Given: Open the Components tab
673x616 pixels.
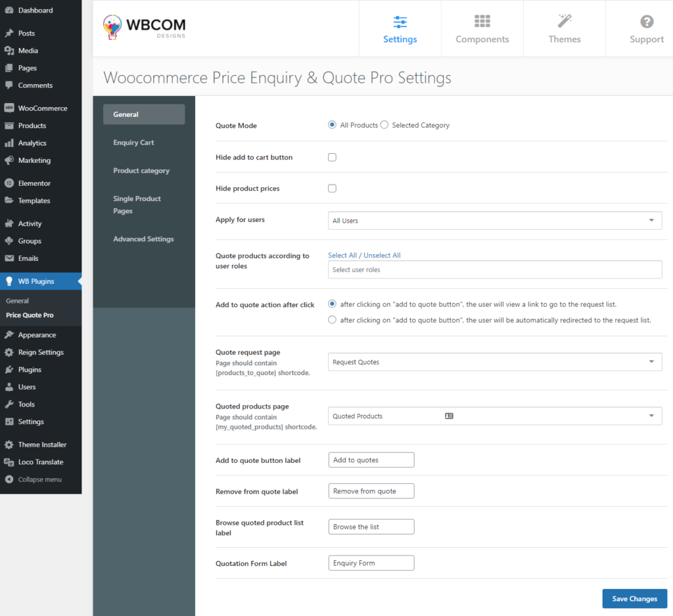Looking at the screenshot, I should click(x=482, y=29).
